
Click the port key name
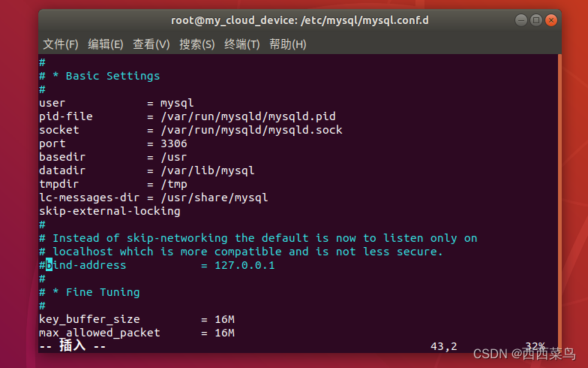click(x=52, y=143)
